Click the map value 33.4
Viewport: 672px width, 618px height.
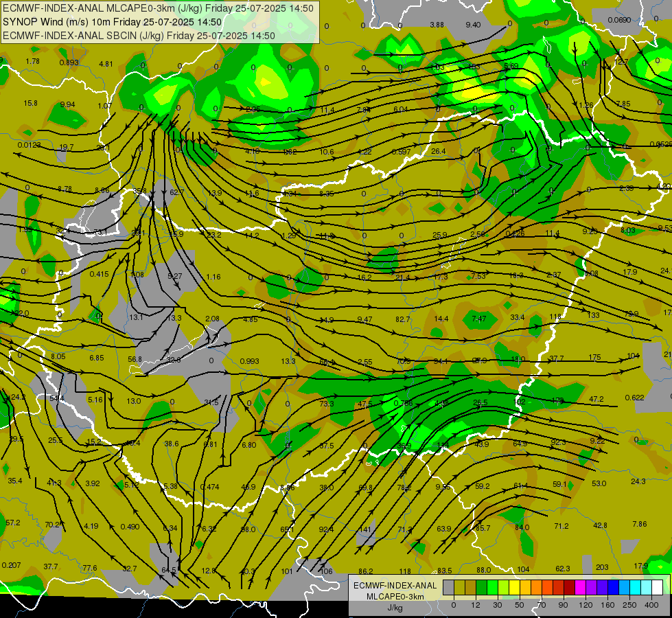(x=518, y=317)
